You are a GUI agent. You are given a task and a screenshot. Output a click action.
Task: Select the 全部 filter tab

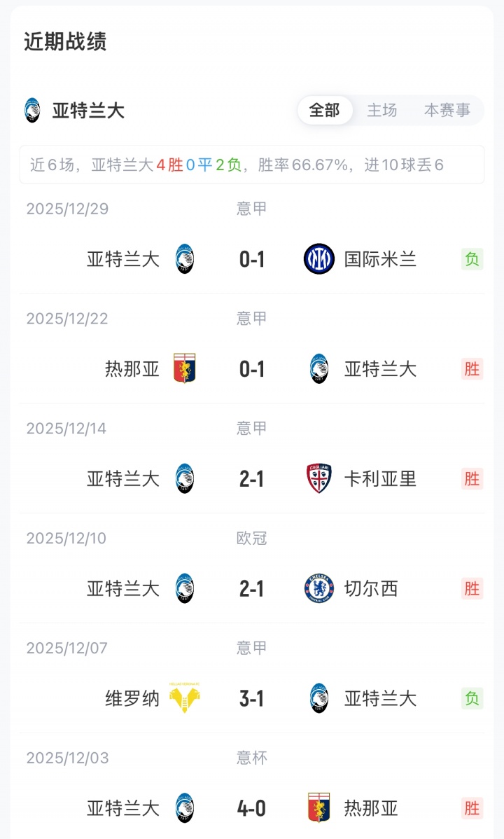coord(325,111)
